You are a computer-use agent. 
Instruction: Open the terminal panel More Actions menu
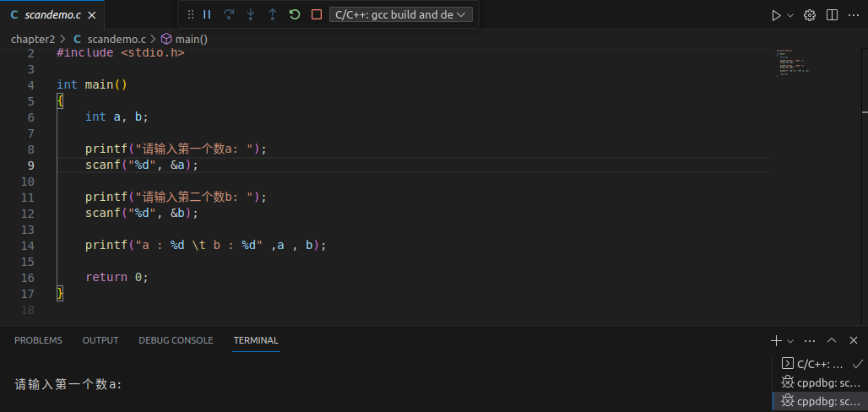[x=810, y=340]
